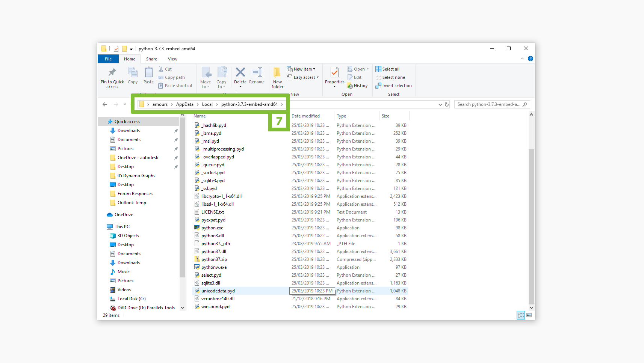644x363 pixels.
Task: Open the Properties ribbon icon
Action: [334, 72]
